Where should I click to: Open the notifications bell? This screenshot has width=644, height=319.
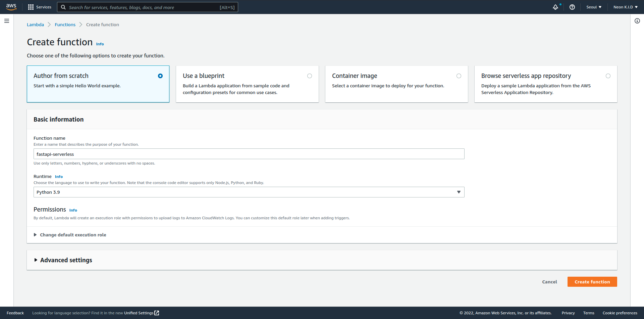pos(555,7)
